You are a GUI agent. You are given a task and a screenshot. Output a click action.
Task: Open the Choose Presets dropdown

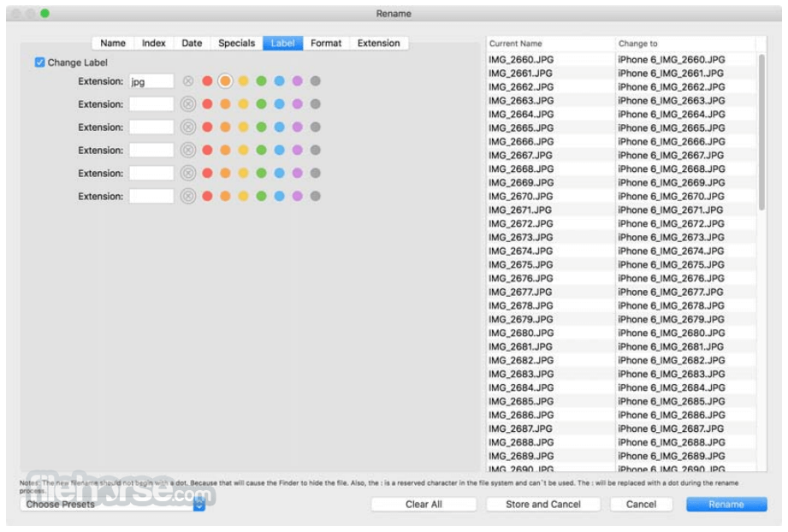click(x=113, y=505)
